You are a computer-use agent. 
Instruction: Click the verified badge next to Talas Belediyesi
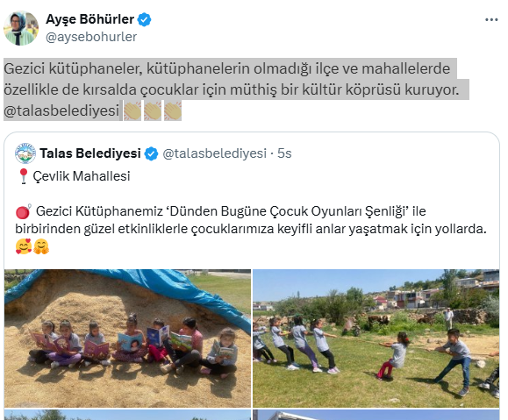[151, 153]
